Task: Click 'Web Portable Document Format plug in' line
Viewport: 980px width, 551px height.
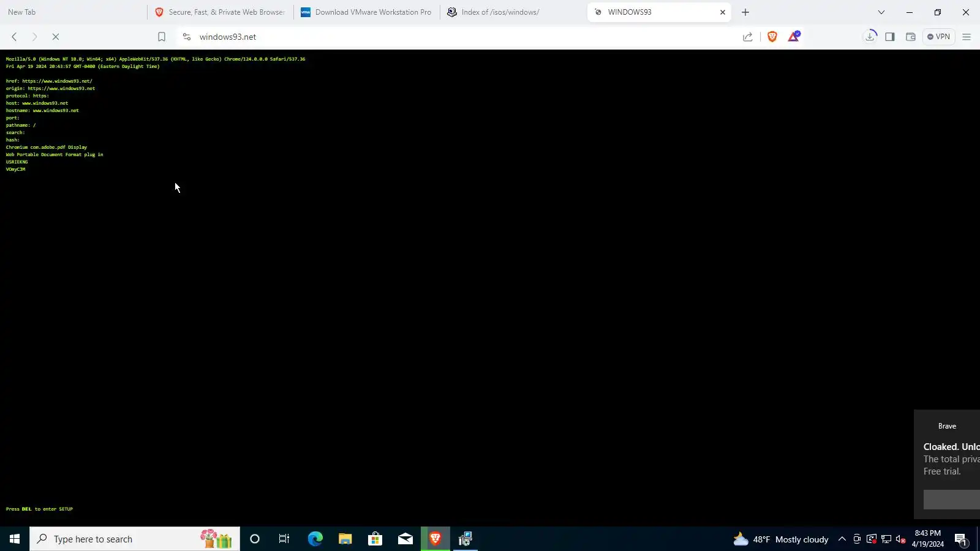Action: [55, 154]
